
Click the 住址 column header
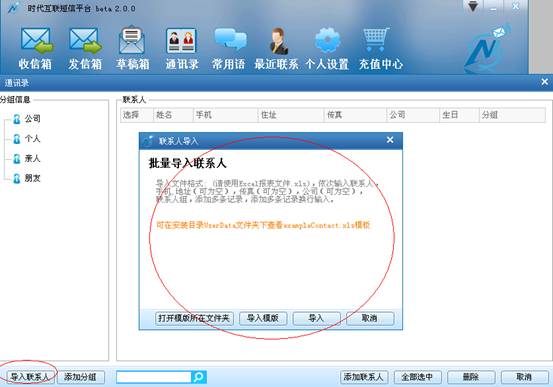tap(291, 115)
